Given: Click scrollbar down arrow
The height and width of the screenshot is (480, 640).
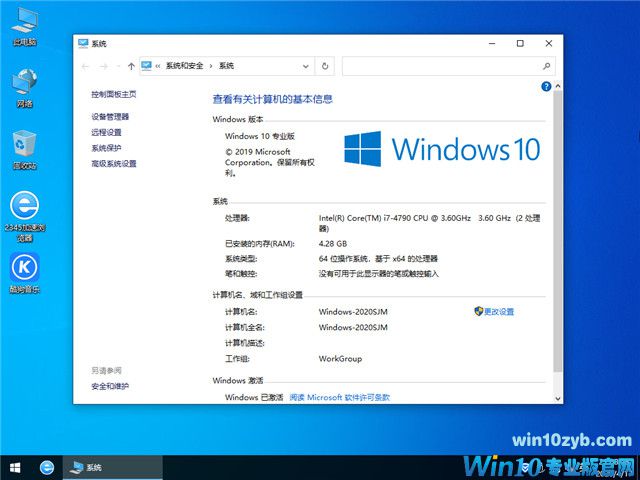Looking at the screenshot, I should (558, 399).
